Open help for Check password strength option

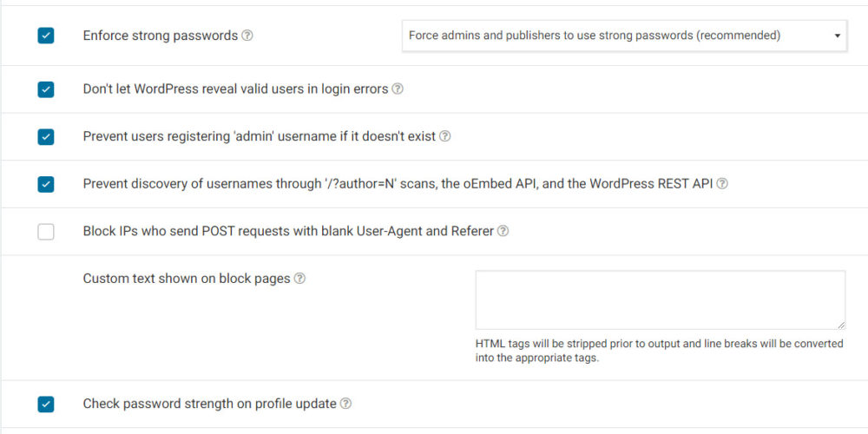tap(345, 404)
